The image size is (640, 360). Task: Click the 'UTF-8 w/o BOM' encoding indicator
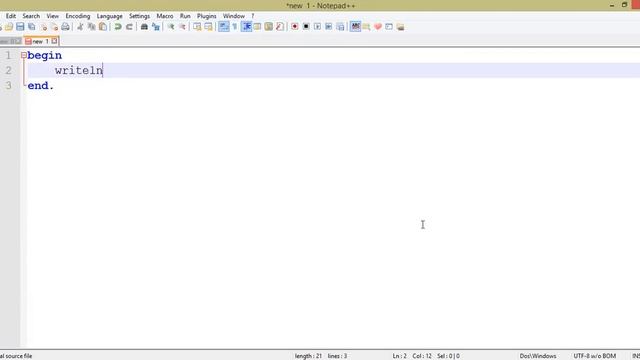[x=594, y=356]
